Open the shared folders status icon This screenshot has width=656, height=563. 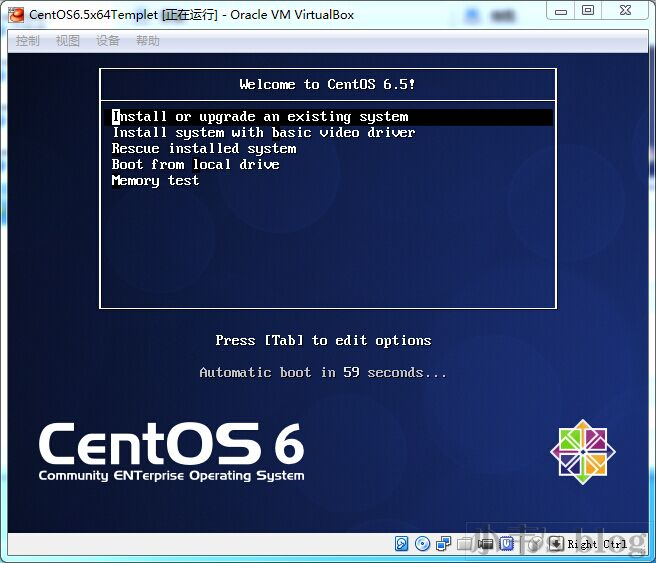[464, 543]
